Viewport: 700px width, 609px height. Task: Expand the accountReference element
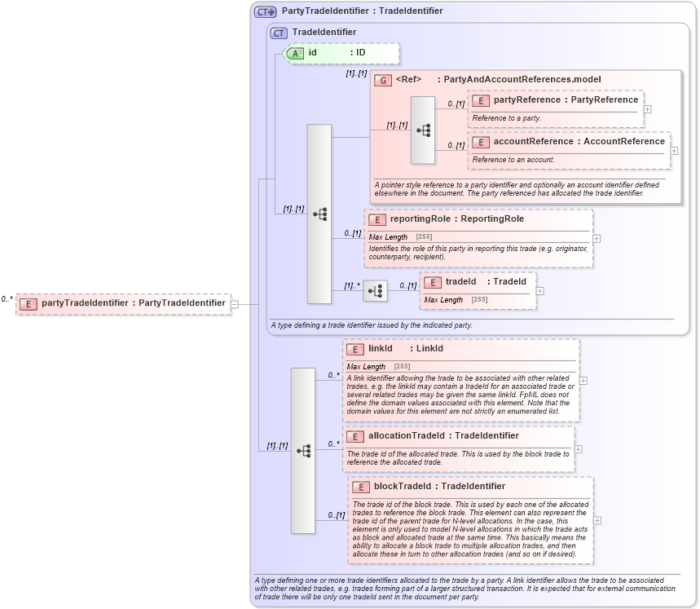674,151
